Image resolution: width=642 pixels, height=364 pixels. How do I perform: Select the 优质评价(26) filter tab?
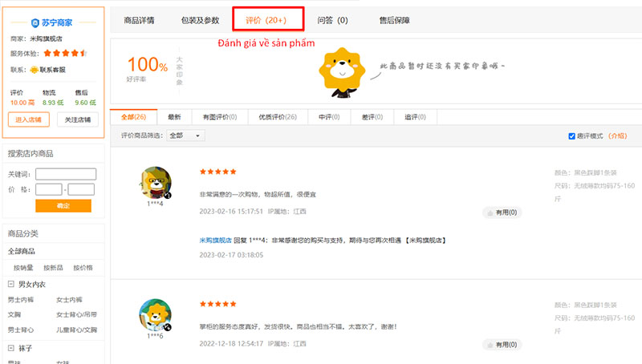277,117
